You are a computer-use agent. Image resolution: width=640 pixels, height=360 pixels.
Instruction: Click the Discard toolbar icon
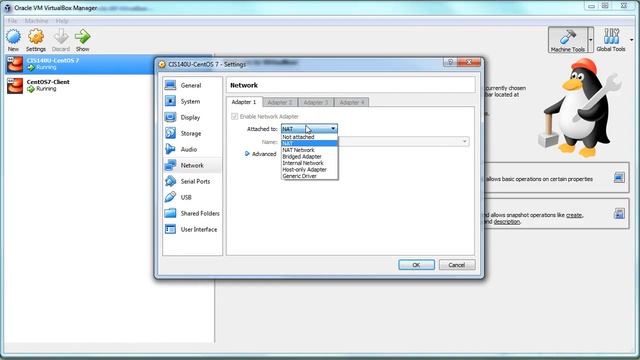pos(61,37)
